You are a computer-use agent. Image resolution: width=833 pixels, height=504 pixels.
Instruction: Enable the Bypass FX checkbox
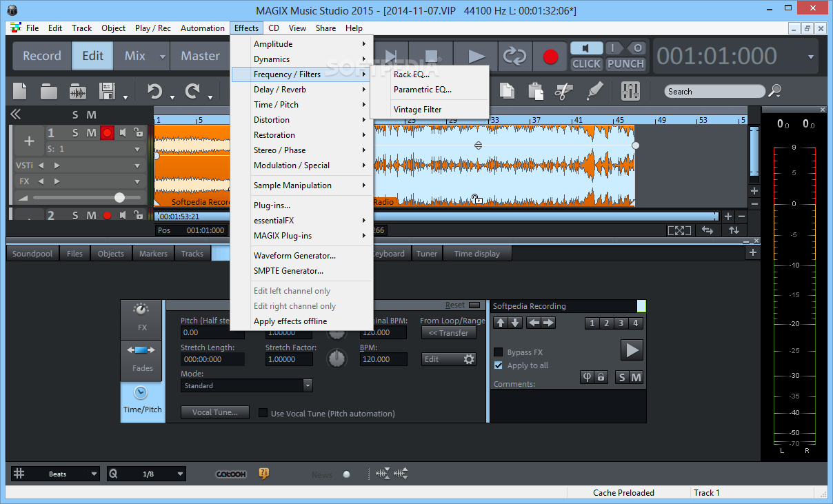pyautogui.click(x=499, y=352)
